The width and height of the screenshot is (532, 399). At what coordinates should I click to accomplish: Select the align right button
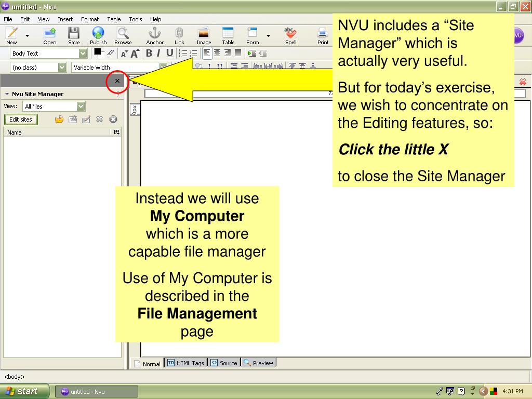coord(228,53)
